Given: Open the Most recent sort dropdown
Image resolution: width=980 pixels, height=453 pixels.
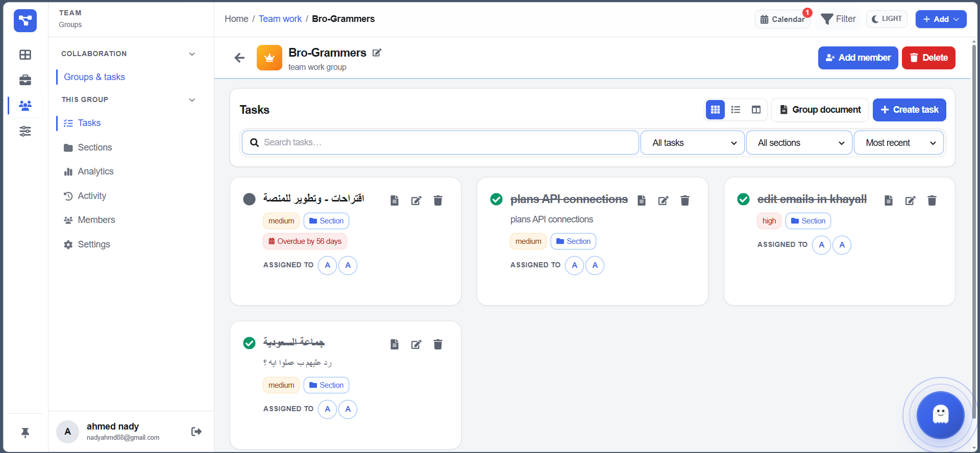Looking at the screenshot, I should (x=900, y=143).
